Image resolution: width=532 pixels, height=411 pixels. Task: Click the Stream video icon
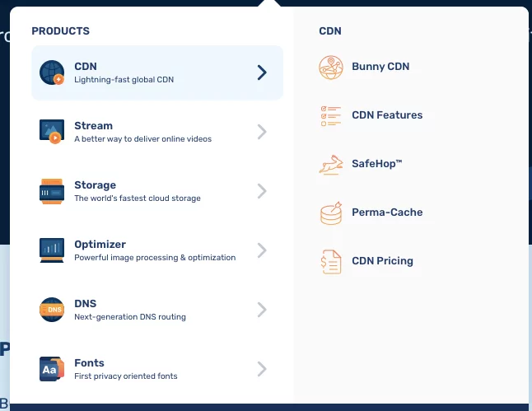52,132
